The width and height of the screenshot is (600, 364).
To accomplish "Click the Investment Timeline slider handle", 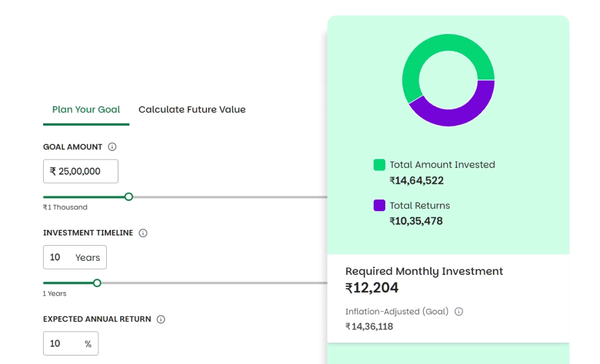I will tap(97, 283).
